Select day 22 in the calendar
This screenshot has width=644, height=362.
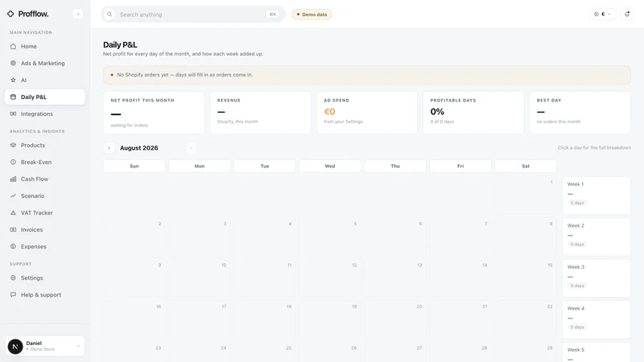[x=526, y=319]
